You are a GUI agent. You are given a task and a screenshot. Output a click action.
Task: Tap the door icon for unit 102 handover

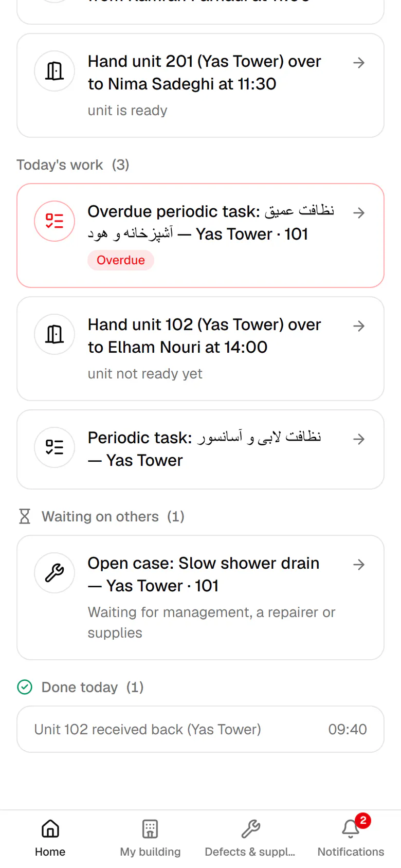tap(54, 334)
